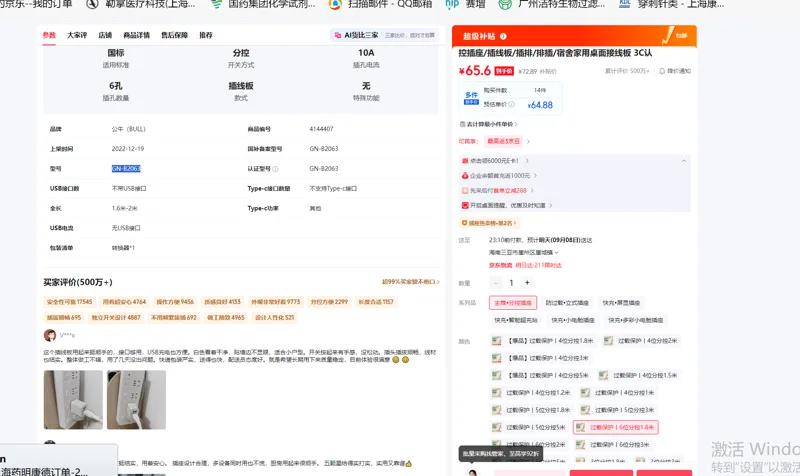
Task: Open the 大家评 tab
Action: click(x=77, y=35)
